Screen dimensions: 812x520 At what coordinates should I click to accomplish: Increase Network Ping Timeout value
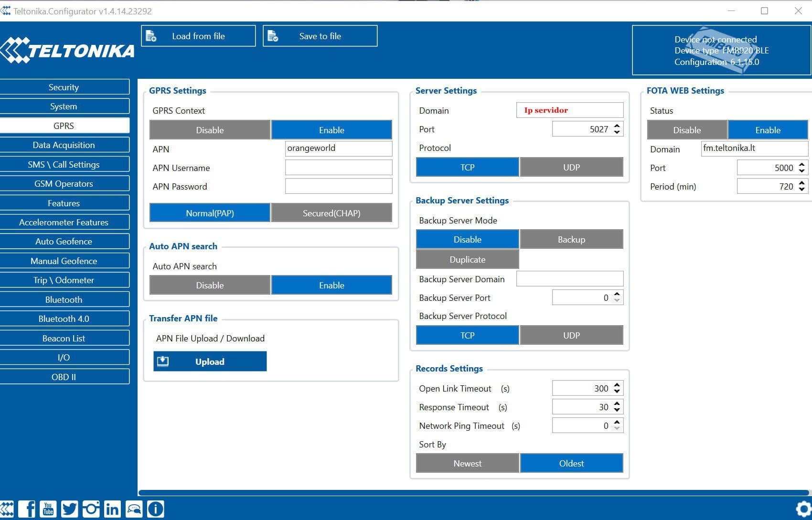[x=617, y=422]
